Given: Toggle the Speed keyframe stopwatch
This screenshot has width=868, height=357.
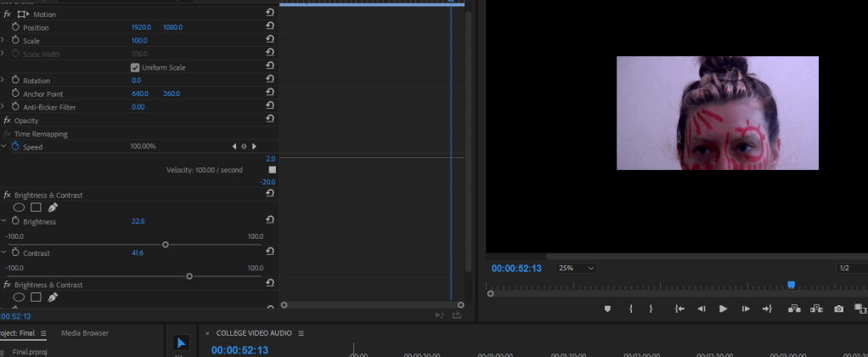Looking at the screenshot, I should pyautogui.click(x=15, y=146).
